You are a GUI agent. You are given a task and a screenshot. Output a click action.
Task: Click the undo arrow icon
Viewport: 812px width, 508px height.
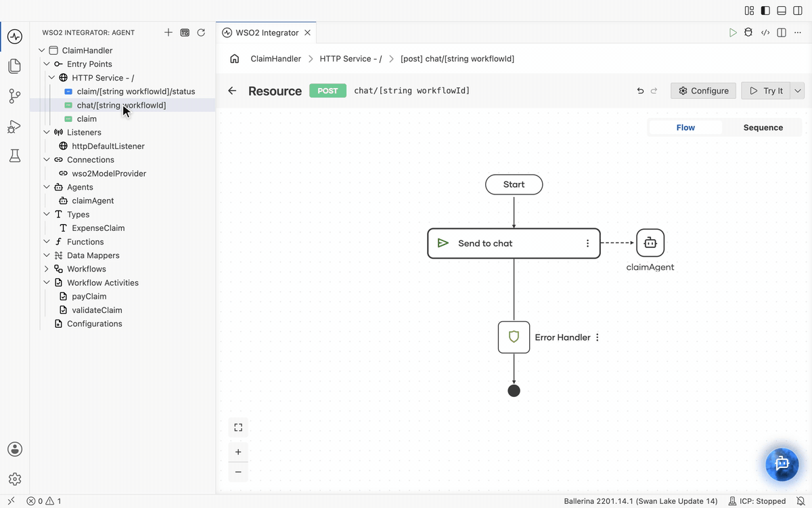(x=640, y=91)
